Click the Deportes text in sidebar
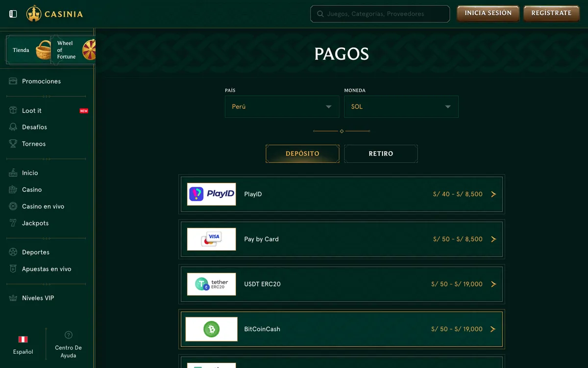588x368 pixels. coord(36,252)
